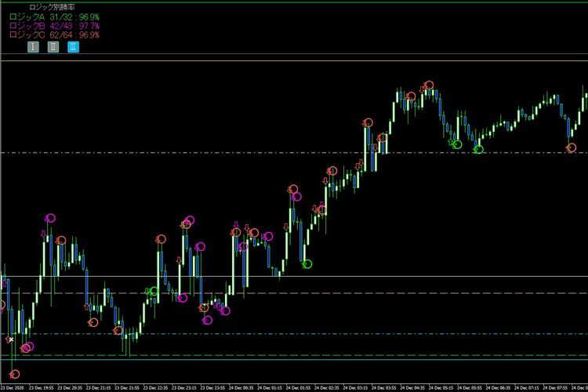Select the orange ロジックC 62/64 label
Viewport: 588px width, 392px height.
[x=54, y=34]
